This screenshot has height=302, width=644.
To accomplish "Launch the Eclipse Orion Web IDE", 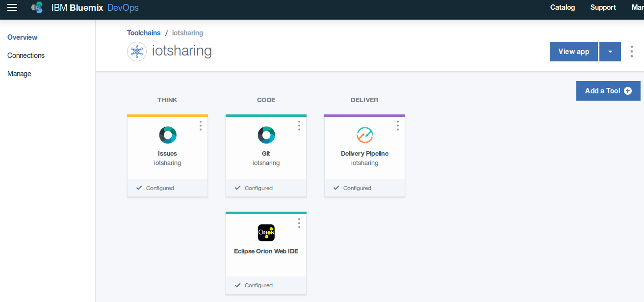I will (266, 241).
